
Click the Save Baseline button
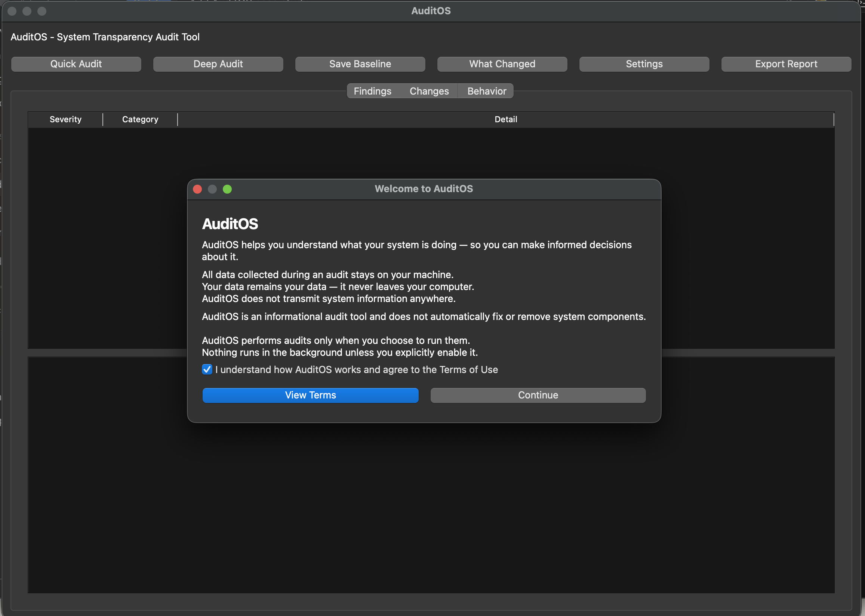(x=360, y=64)
